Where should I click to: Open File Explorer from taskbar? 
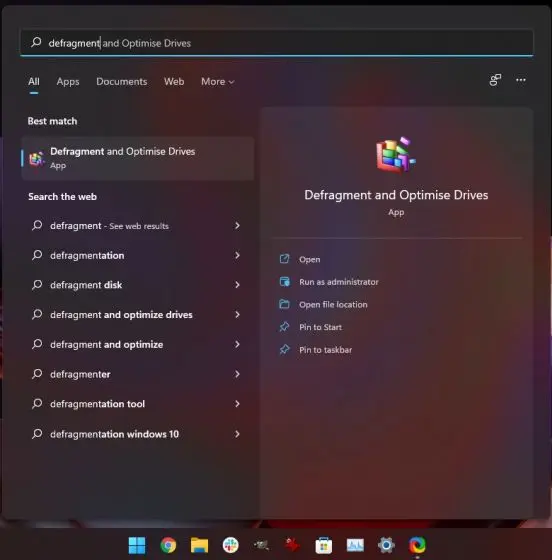pos(199,545)
